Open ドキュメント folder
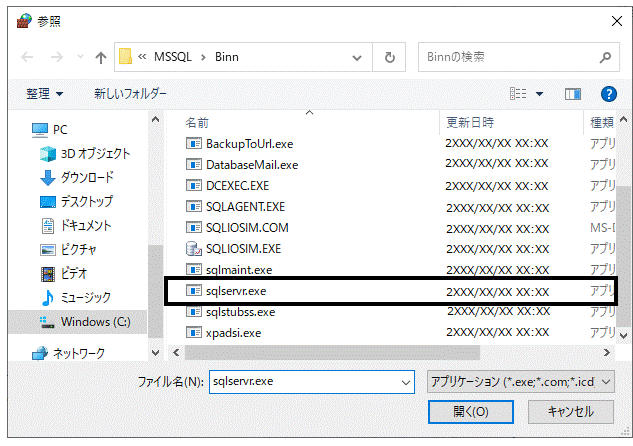This screenshot has width=633, height=446. [76, 225]
